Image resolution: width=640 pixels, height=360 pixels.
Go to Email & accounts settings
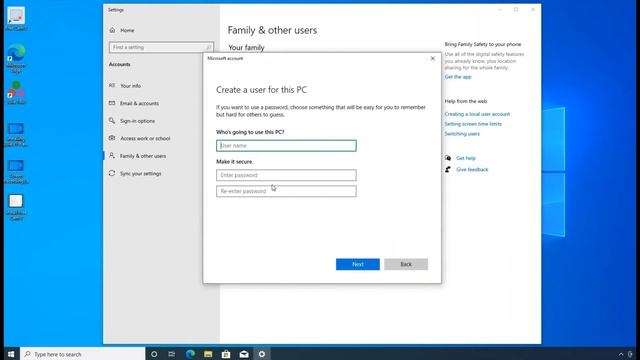139,103
